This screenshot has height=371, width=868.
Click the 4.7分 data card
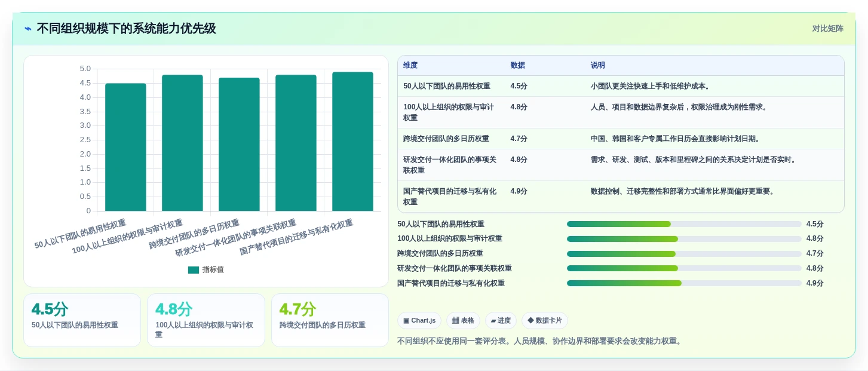coord(330,320)
